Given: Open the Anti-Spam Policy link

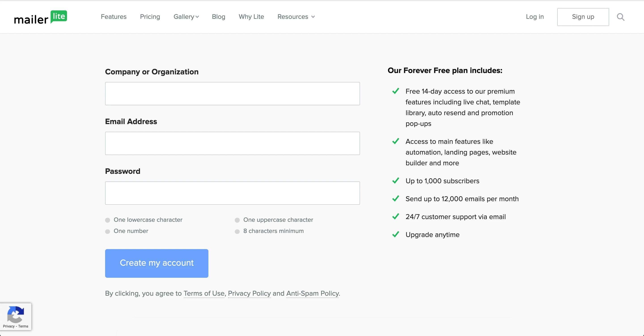Looking at the screenshot, I should pyautogui.click(x=313, y=293).
